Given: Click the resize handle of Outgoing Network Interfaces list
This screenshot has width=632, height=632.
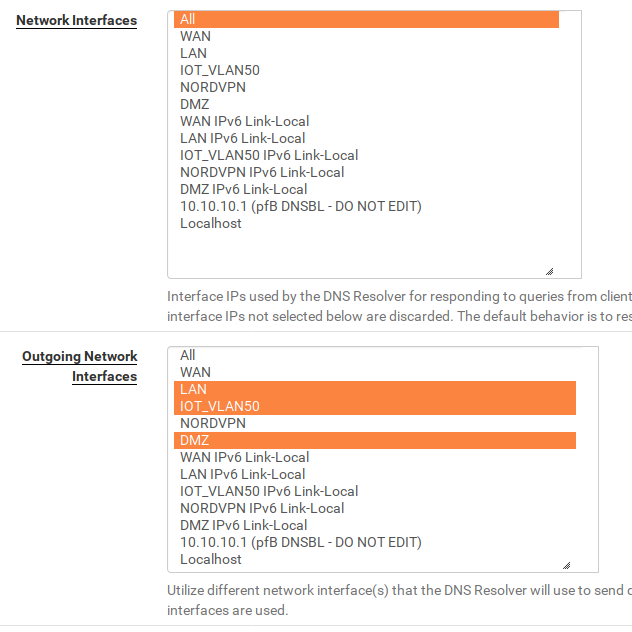Looking at the screenshot, I should coord(566,564).
